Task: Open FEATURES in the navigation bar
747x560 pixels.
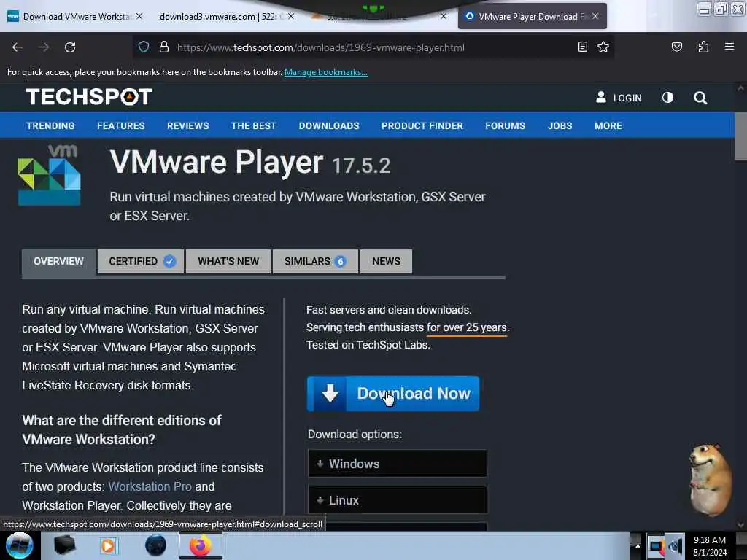Action: pyautogui.click(x=121, y=125)
